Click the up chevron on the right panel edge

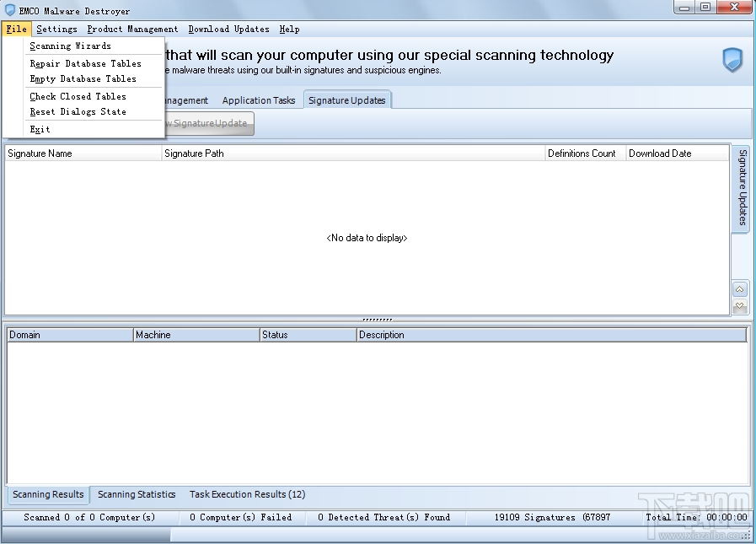coord(740,288)
